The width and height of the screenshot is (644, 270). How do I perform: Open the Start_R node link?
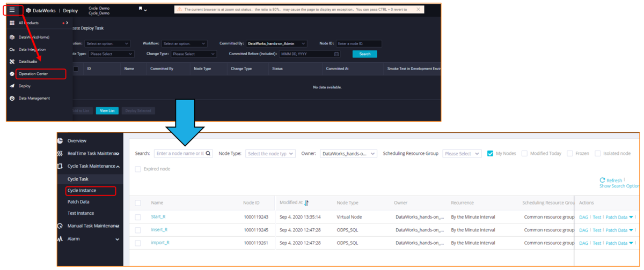coord(158,217)
